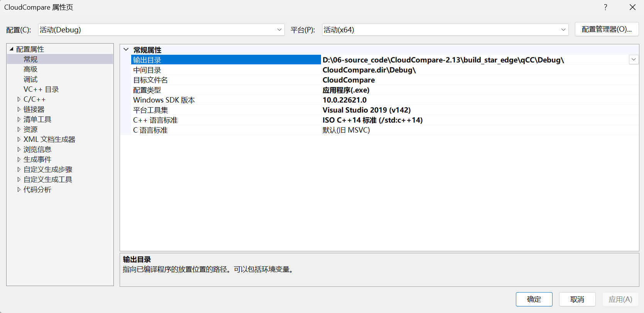Open the 输出目录 value dropdown arrow
This screenshot has width=644, height=313.
click(634, 59)
